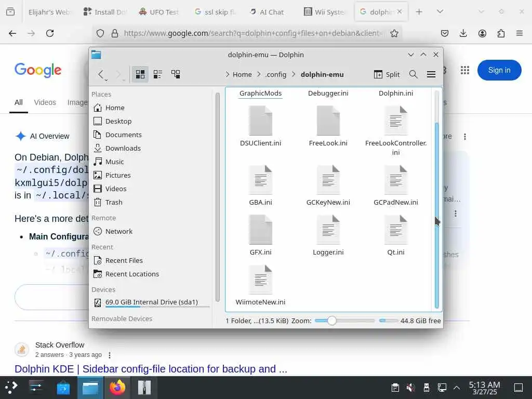Click .config in Dolphin breadcrumb path
Screen dimensions: 532x399
point(276,74)
